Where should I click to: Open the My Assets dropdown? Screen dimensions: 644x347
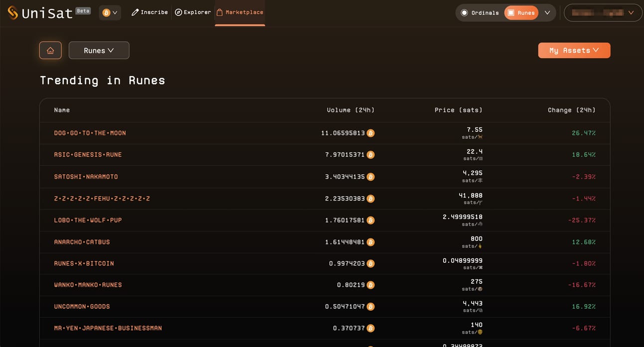coord(574,50)
